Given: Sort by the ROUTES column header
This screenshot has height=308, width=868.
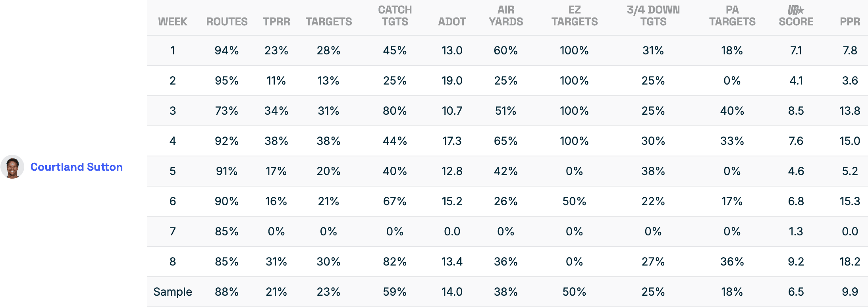Looking at the screenshot, I should coord(227,21).
